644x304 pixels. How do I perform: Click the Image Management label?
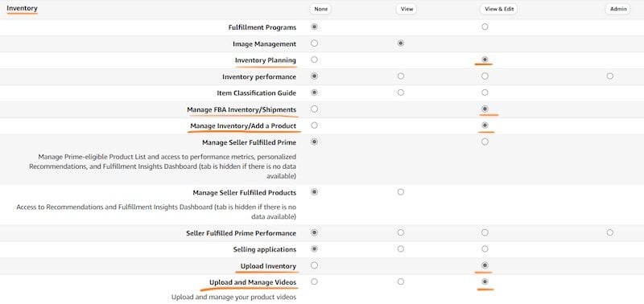[264, 44]
